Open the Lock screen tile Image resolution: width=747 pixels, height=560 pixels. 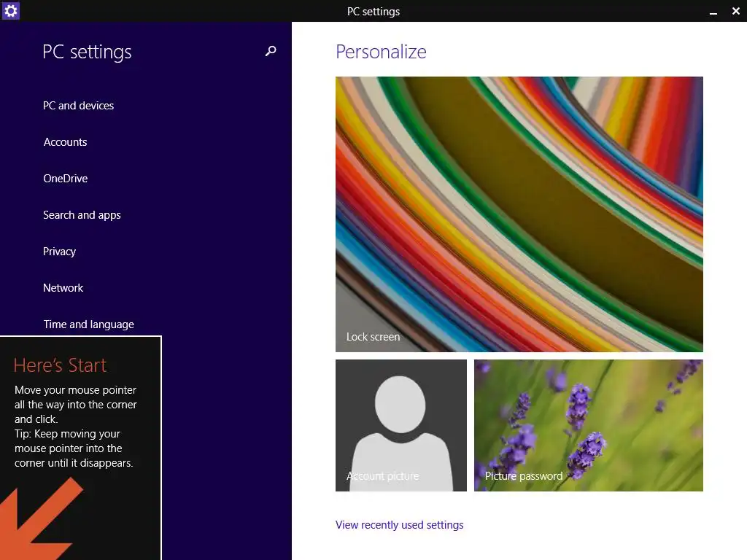coord(519,214)
